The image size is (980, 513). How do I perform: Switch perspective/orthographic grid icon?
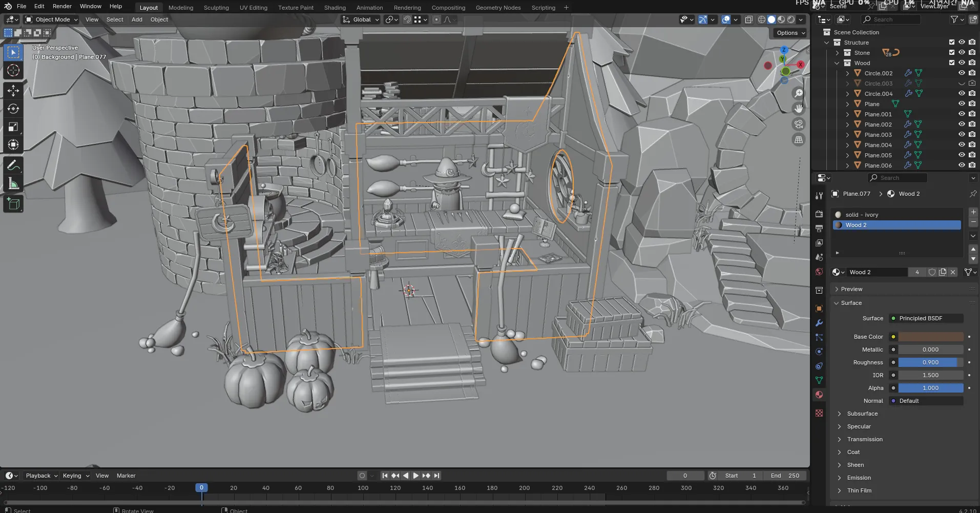click(799, 139)
